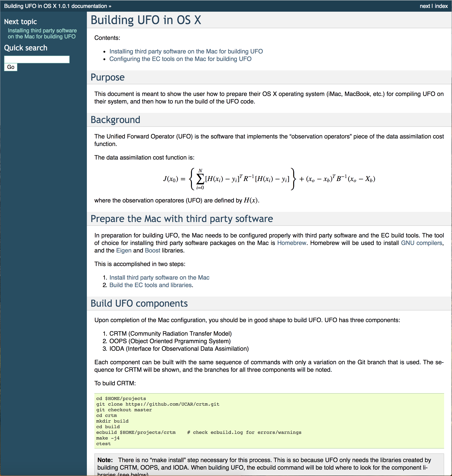
Task: Click 'Building UFO in OS X 1.0.1 documentation' breadcrumb
Action: (55, 6)
